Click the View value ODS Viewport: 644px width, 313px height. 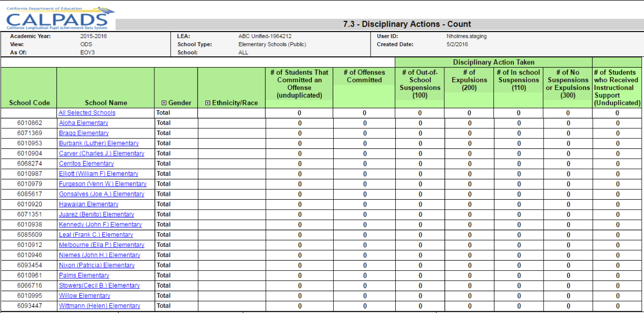tap(86, 44)
